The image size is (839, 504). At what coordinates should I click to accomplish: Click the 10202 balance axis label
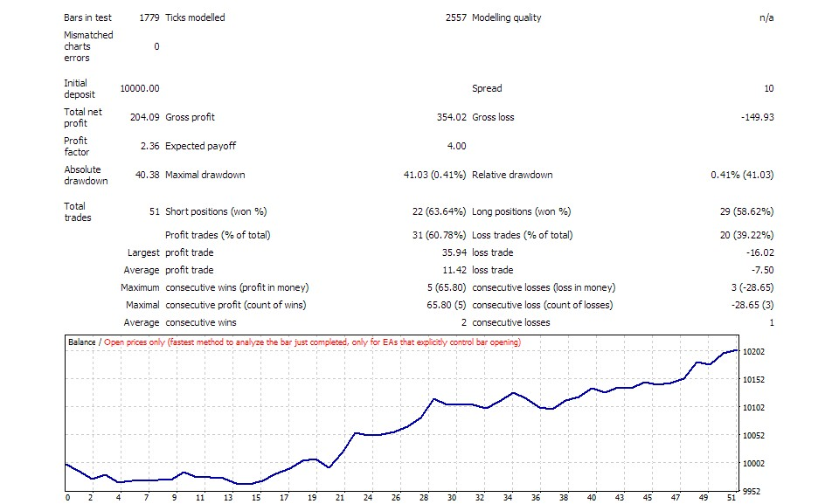coord(754,351)
